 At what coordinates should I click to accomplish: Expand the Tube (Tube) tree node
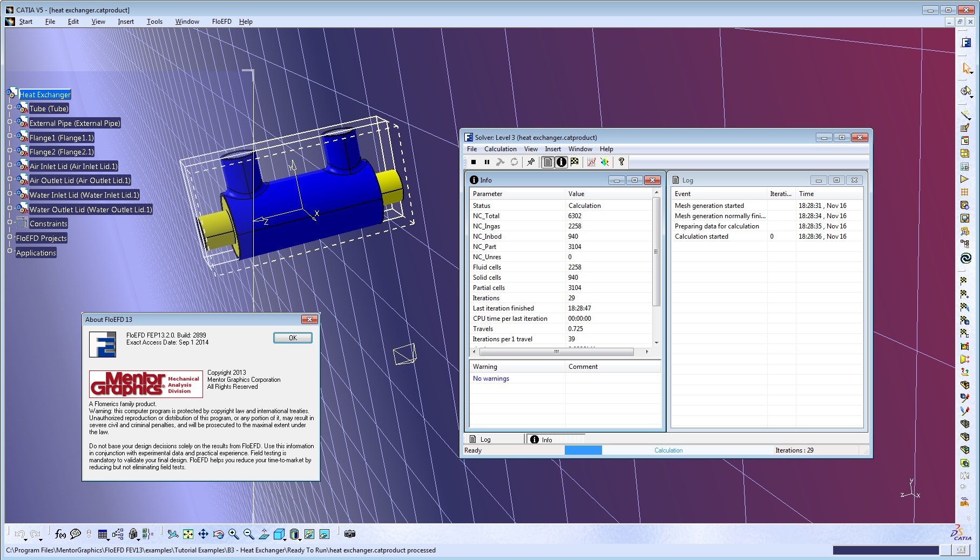click(x=10, y=107)
